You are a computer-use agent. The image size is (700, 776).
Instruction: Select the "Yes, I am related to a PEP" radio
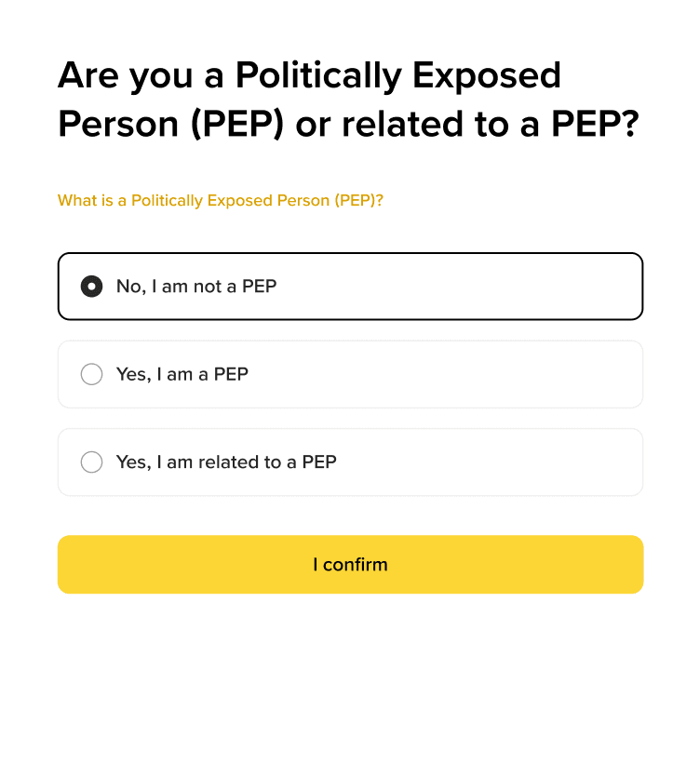(x=91, y=462)
